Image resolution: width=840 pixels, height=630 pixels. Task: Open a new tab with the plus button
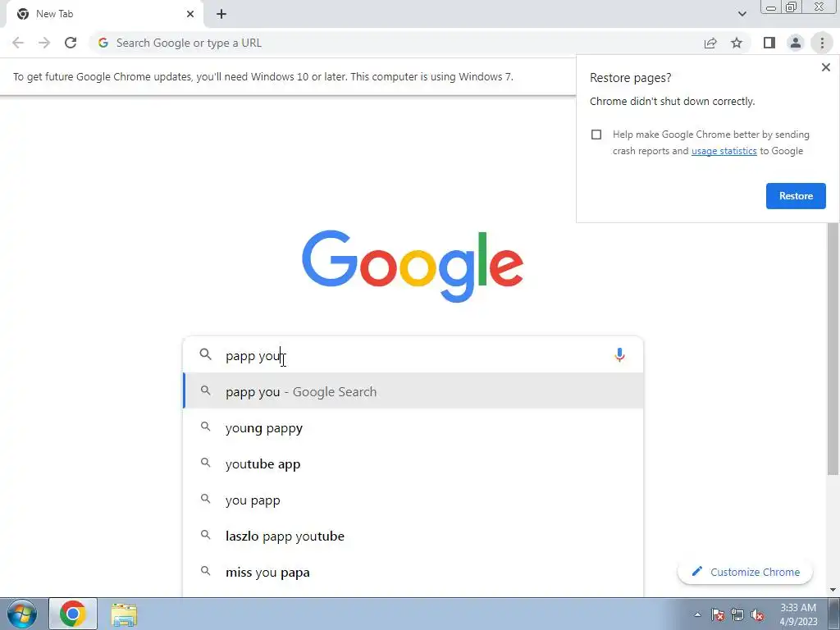tap(221, 14)
